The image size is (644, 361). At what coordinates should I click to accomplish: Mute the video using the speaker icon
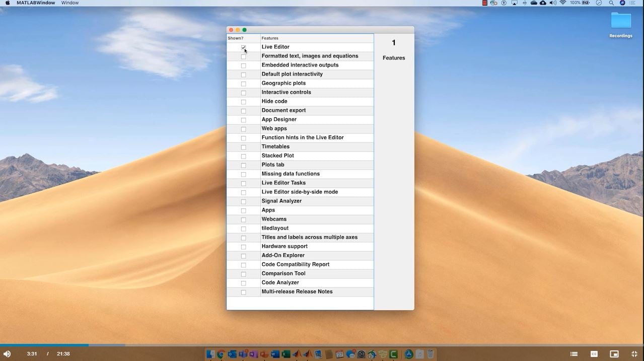coord(7,354)
